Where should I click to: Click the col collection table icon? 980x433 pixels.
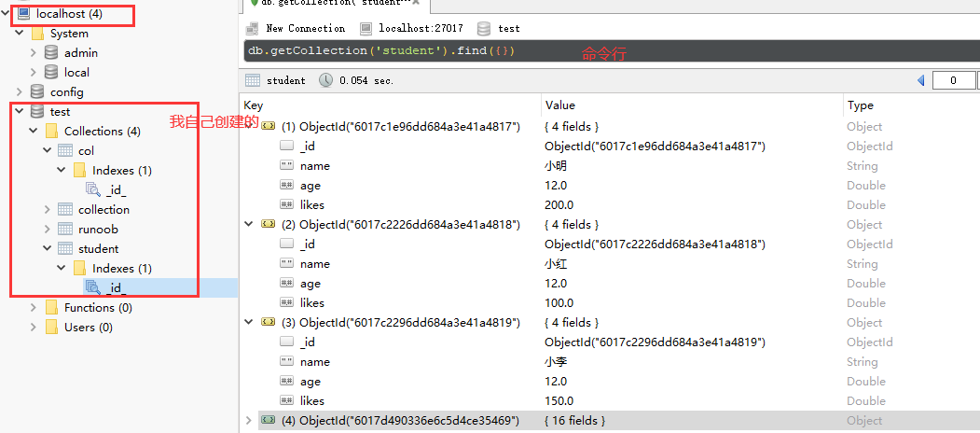65,151
